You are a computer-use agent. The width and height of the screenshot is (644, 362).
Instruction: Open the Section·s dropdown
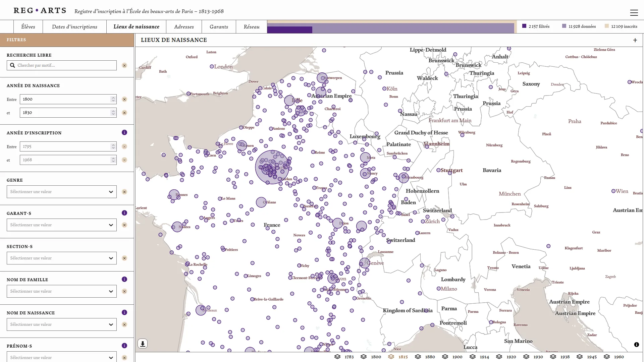click(62, 258)
